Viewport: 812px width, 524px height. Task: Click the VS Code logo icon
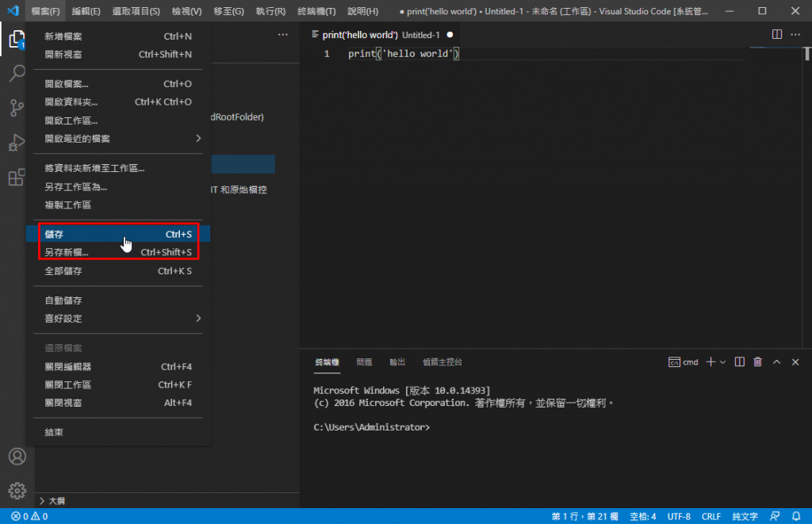point(13,11)
